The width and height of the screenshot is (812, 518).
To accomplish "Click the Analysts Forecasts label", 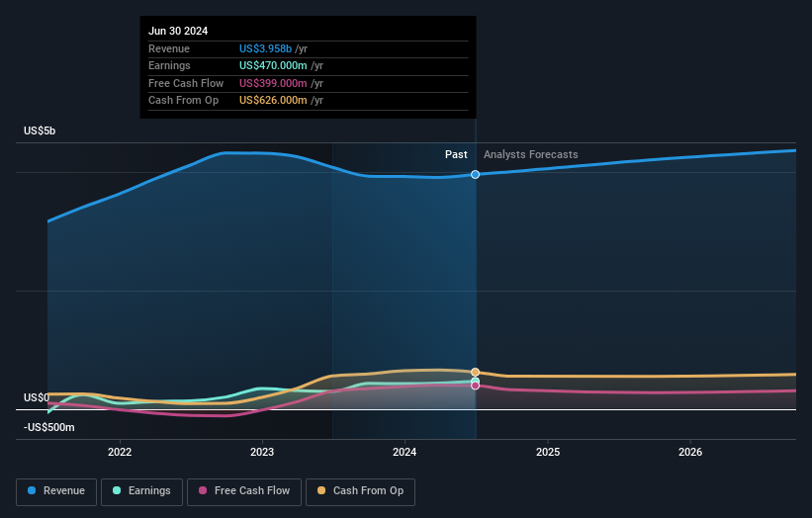I will point(531,154).
